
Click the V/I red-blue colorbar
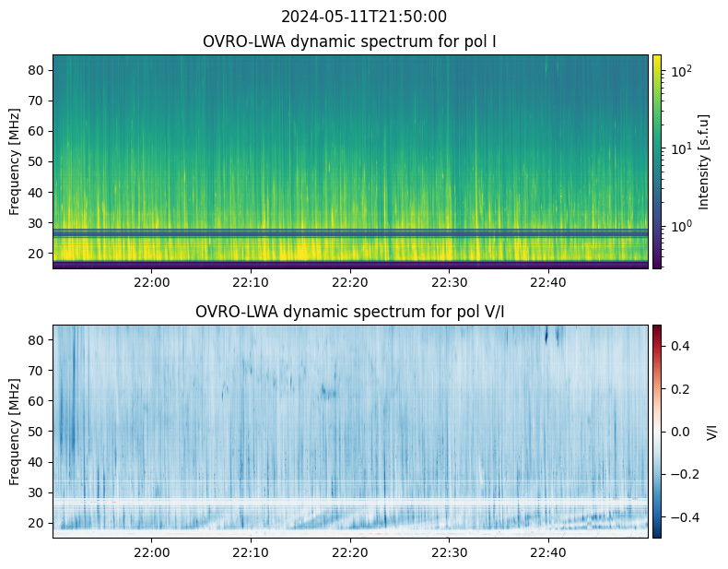pos(657,432)
